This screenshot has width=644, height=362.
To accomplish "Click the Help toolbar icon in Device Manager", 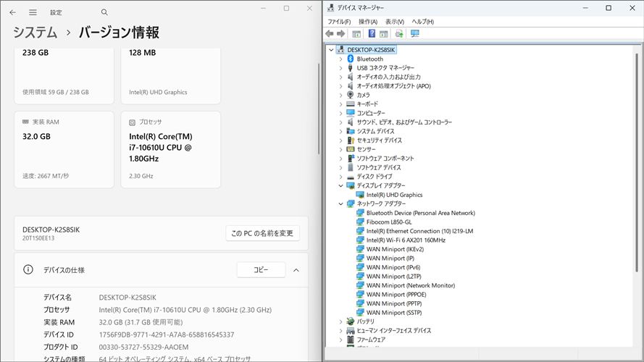I will (x=372, y=34).
